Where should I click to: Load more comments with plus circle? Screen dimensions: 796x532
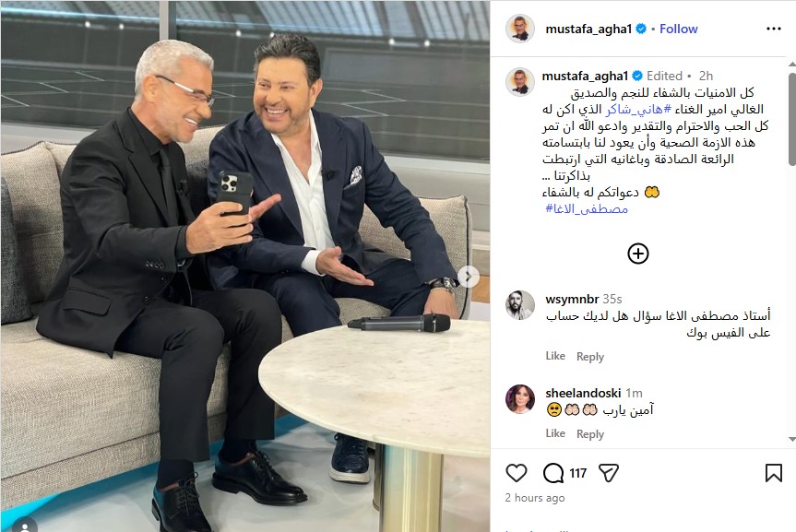click(638, 254)
